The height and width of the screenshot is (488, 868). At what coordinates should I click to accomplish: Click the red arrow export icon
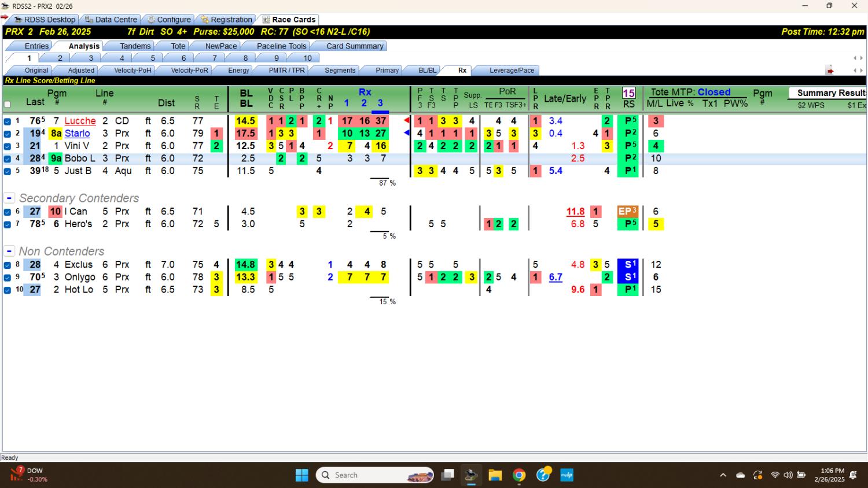pyautogui.click(x=830, y=71)
